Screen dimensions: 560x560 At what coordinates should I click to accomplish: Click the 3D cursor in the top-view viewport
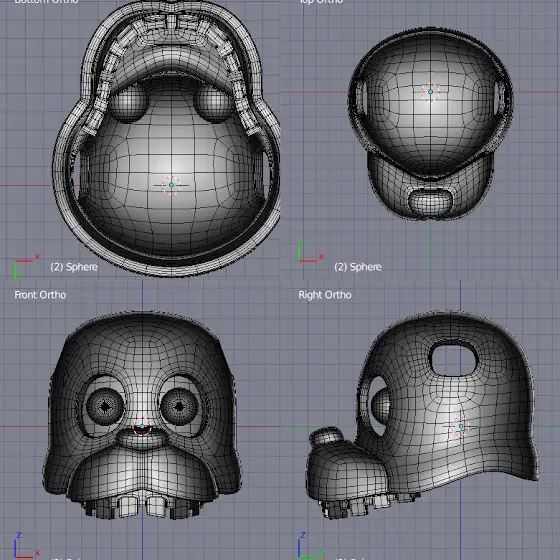pos(430,92)
